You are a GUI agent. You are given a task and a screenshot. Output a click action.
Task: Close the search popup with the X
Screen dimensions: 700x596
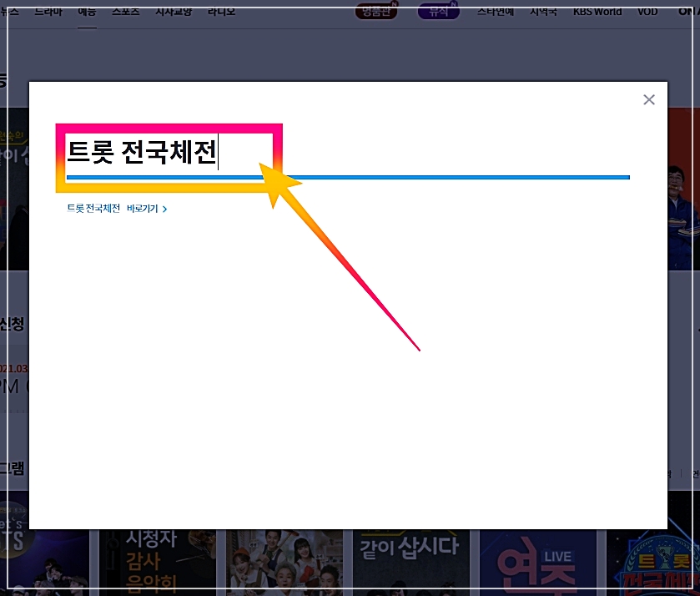[x=648, y=99]
